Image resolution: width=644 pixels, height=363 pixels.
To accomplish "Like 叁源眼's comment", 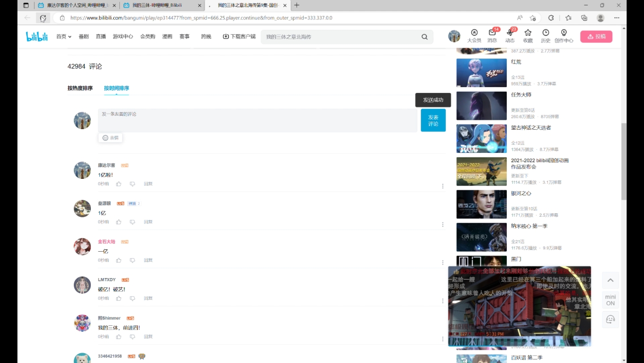I will point(119,222).
